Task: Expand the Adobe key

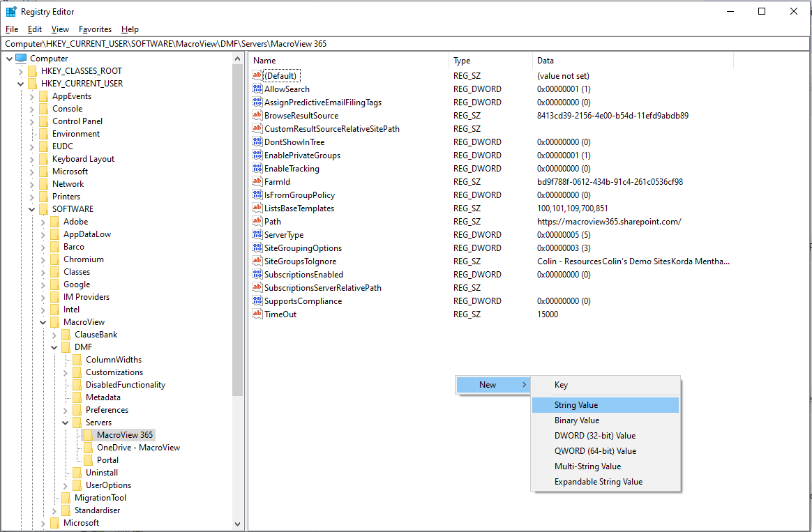Action: 43,222
